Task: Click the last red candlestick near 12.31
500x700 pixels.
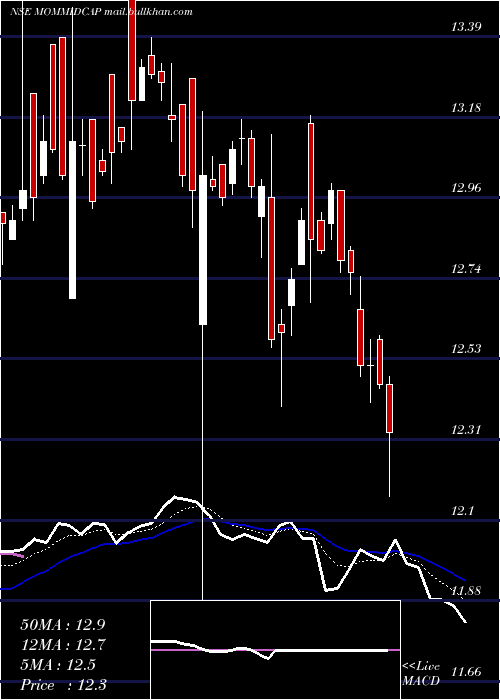Action: (x=389, y=408)
